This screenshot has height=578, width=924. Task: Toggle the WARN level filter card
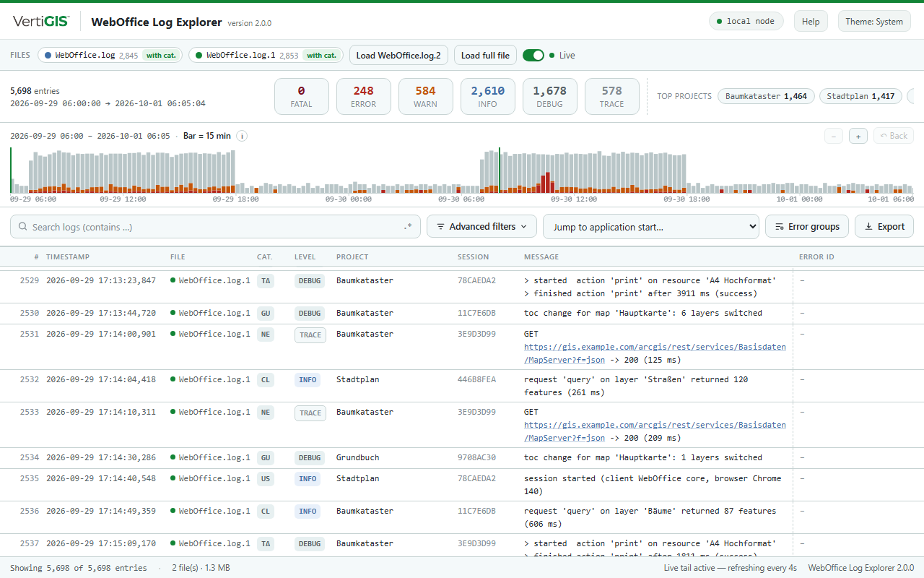[x=426, y=96]
